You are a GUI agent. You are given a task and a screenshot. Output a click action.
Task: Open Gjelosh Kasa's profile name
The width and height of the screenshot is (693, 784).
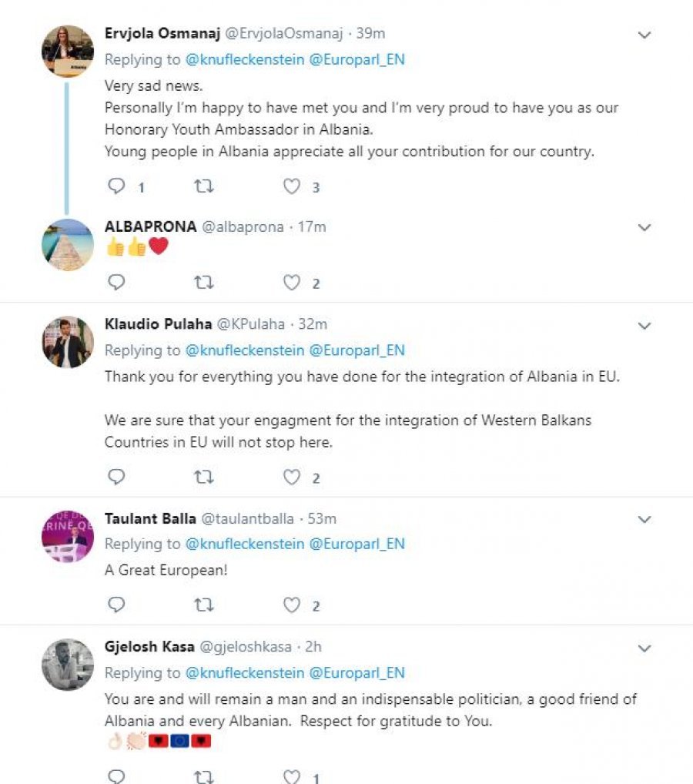tap(149, 647)
